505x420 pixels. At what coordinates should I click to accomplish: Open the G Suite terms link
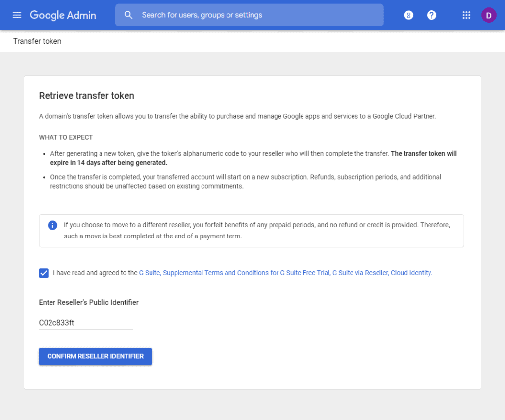point(150,273)
